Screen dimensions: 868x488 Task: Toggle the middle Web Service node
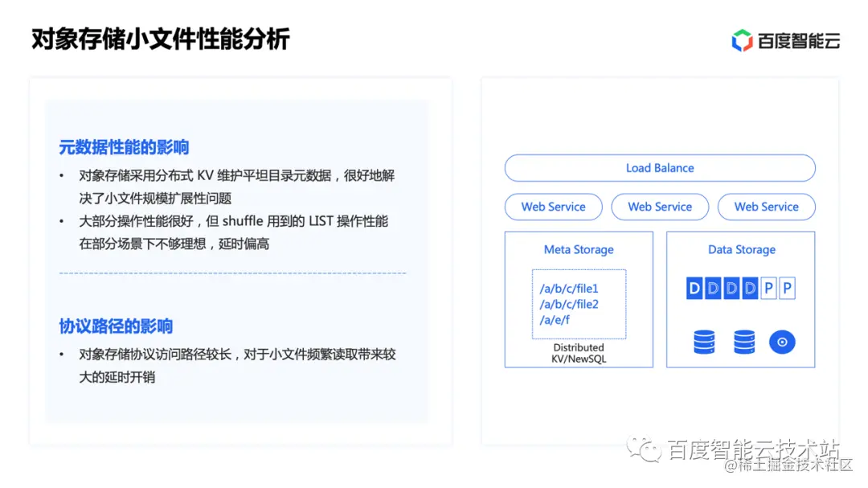click(660, 207)
